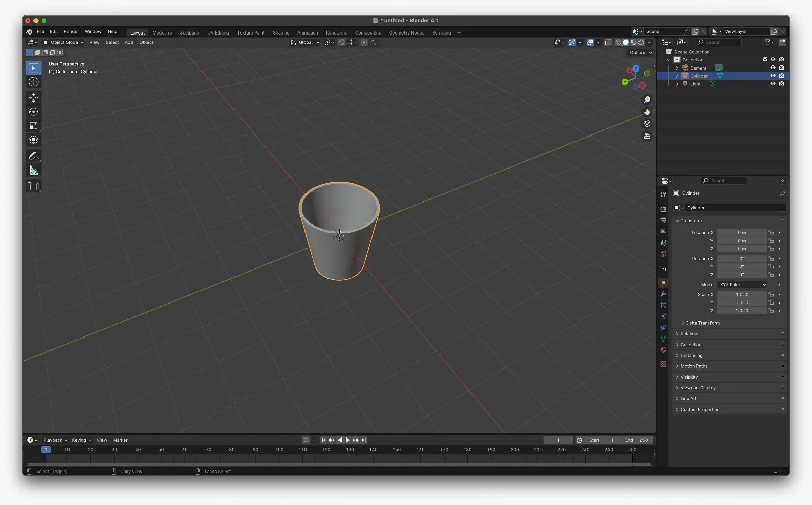
Task: Click the Options button in viewport
Action: [640, 53]
